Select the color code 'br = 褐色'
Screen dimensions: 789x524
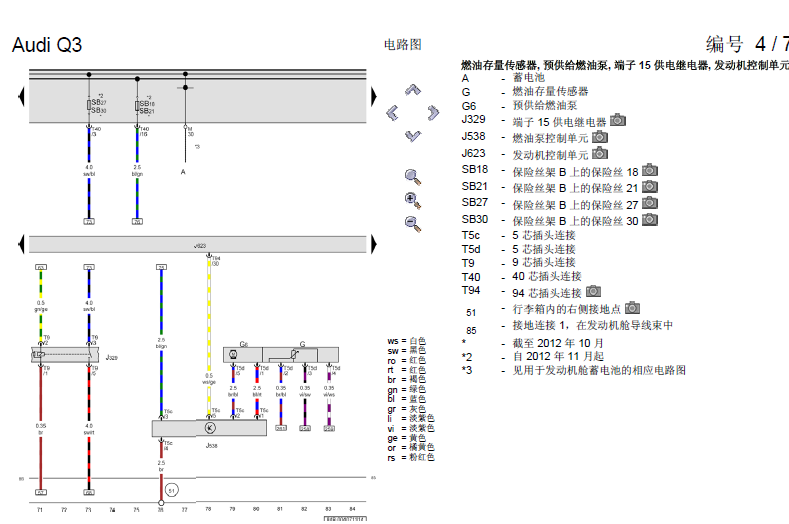tap(407, 380)
